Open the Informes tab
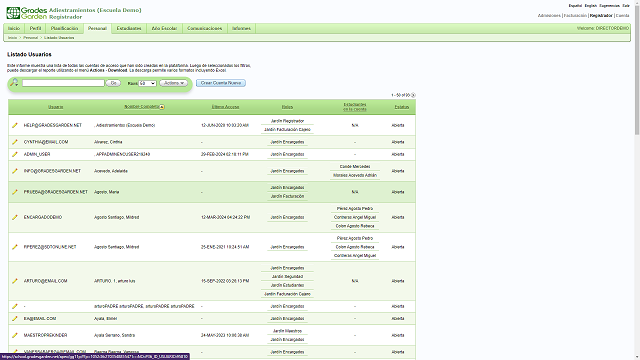 point(241,28)
